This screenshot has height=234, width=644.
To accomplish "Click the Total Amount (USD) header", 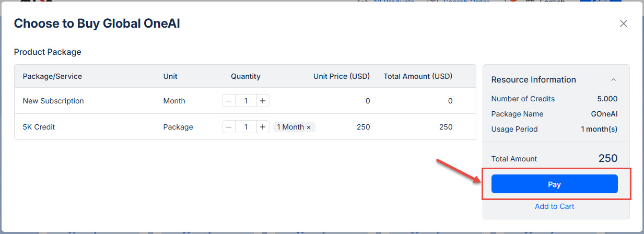I will (418, 76).
